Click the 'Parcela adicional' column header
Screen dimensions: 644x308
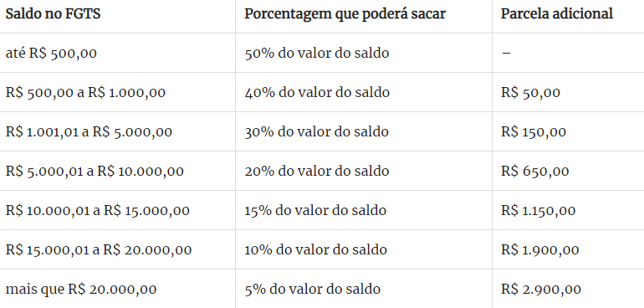point(556,14)
